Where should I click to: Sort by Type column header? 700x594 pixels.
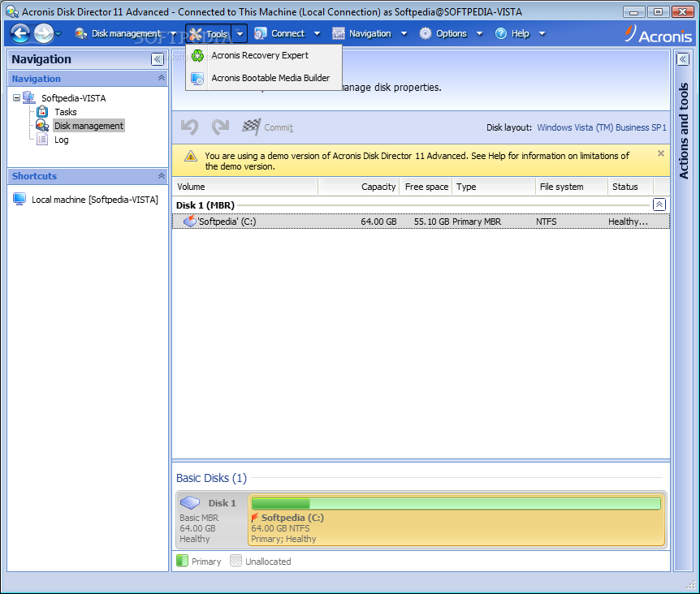pos(494,187)
